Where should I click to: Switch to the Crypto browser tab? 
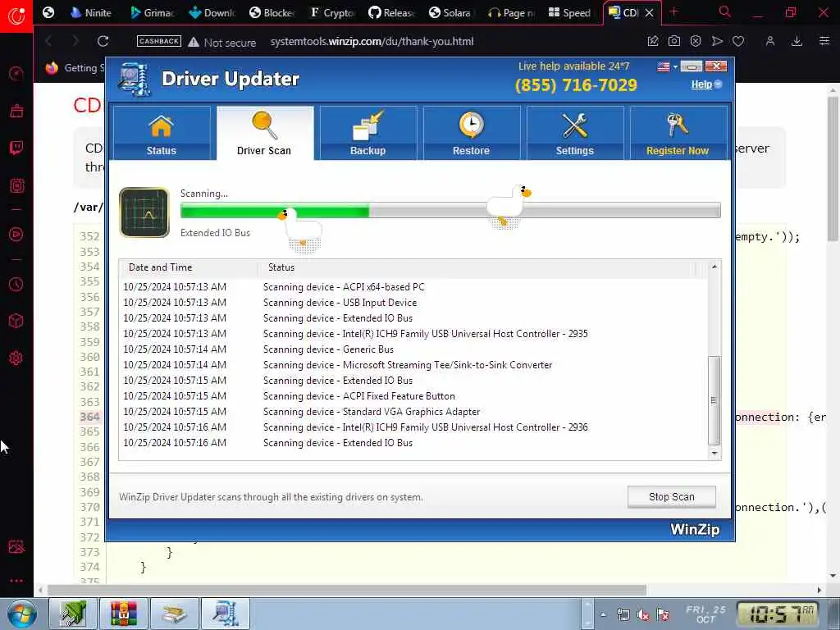click(x=332, y=12)
